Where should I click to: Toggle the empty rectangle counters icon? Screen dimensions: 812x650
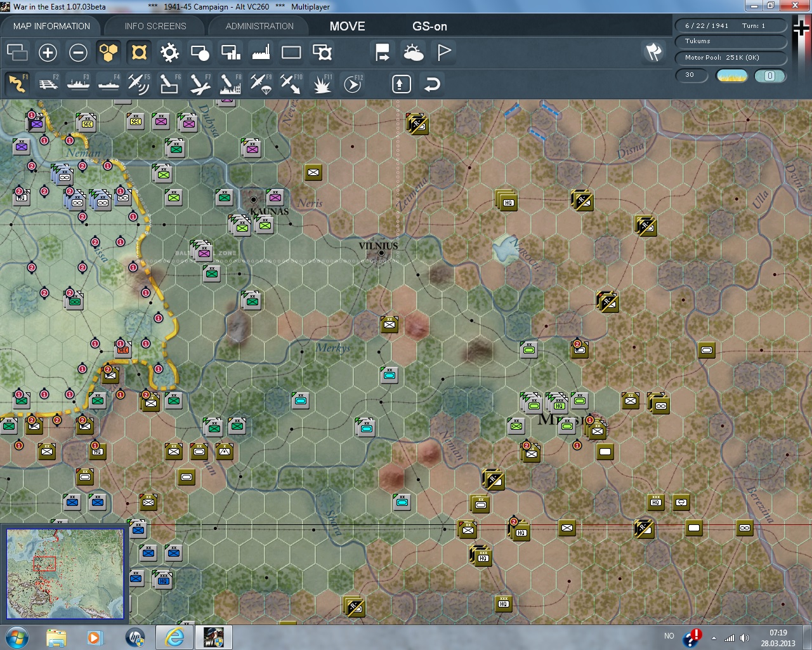click(291, 52)
